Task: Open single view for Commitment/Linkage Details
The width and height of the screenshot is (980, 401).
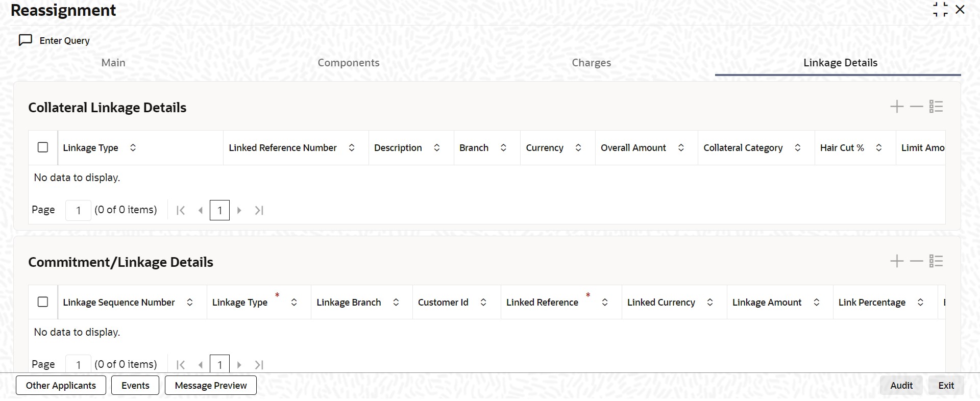Action: 936,261
